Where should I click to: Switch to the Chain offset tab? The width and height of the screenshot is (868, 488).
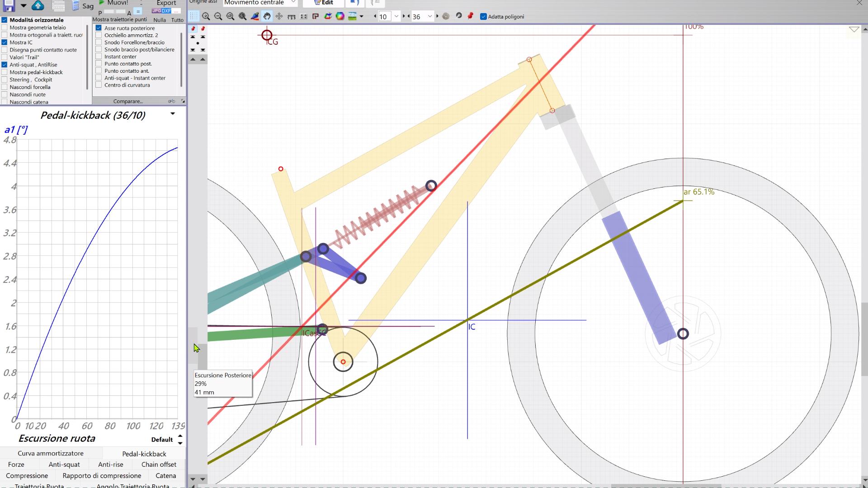click(159, 464)
